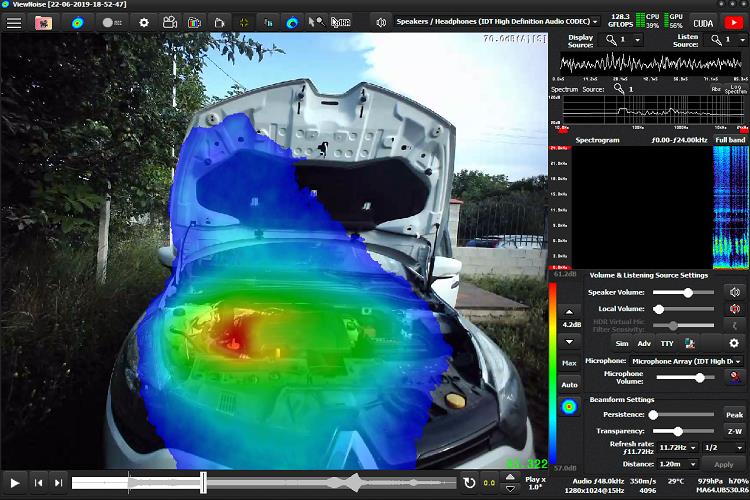Toggle the Abs spectrum button

point(716,89)
